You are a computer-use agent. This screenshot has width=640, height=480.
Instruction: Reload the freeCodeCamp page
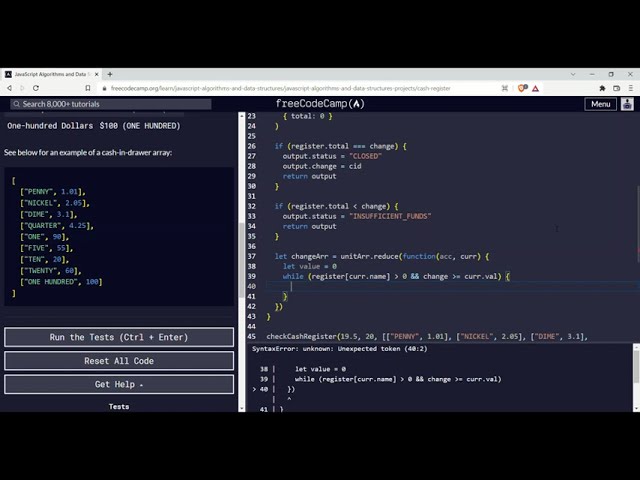pyautogui.click(x=36, y=88)
